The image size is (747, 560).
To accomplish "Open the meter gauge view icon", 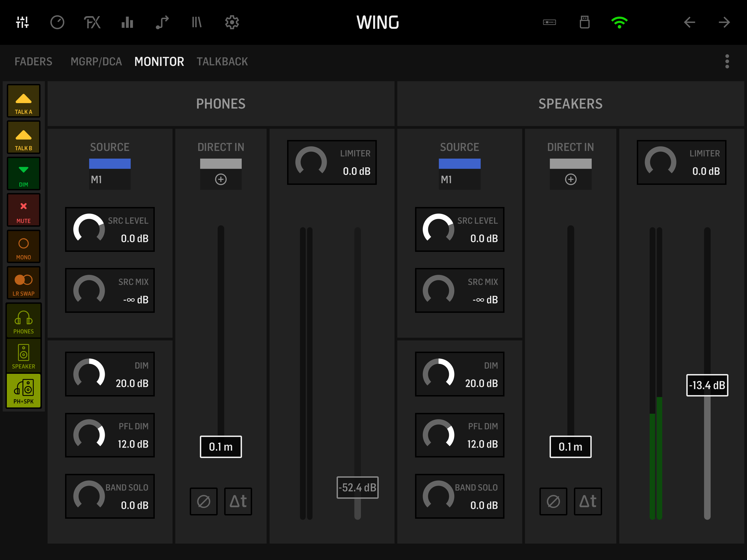I will (x=57, y=22).
